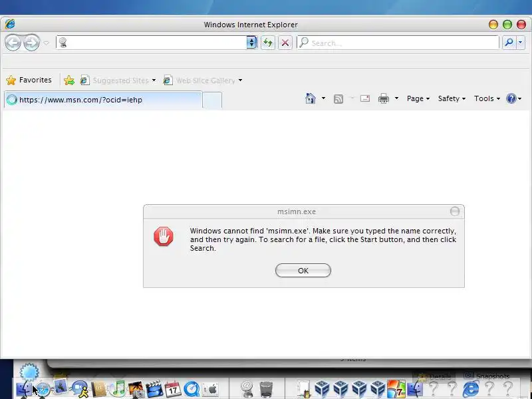This screenshot has height=399, width=532.
Task: Click the Windows 7 icon in dock
Action: coord(396,389)
